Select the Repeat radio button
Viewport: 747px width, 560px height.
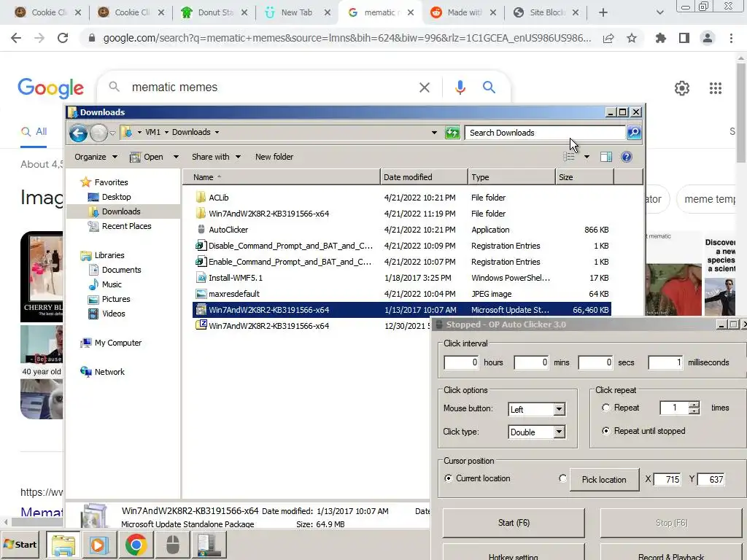(605, 408)
